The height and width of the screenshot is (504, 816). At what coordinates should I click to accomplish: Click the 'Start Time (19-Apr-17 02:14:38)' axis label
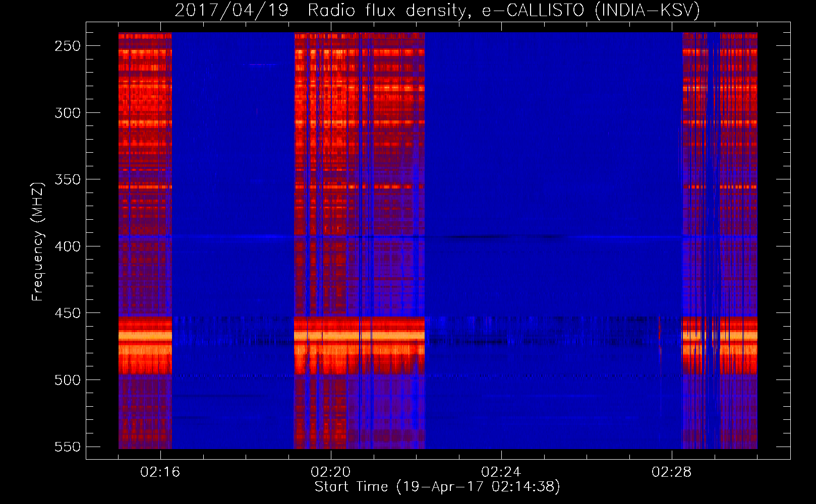click(437, 487)
